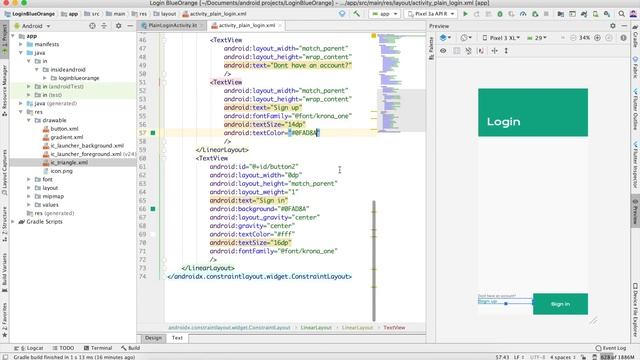Click the Stop red square in main toolbar
The width and height of the screenshot is (640, 360).
(546, 14)
